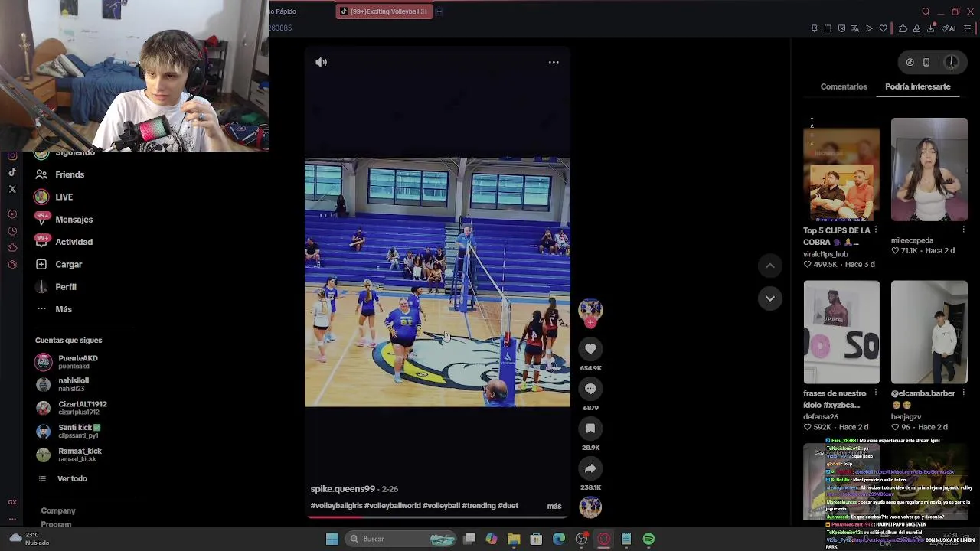Open the CizartALT1912 followed account

coord(72,408)
